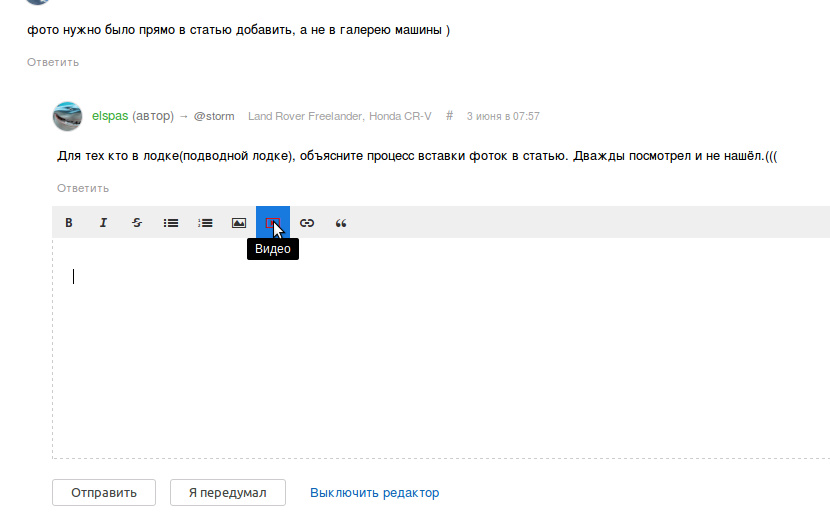
Task: Reply to elspas's comment via Ответить
Action: (x=83, y=188)
